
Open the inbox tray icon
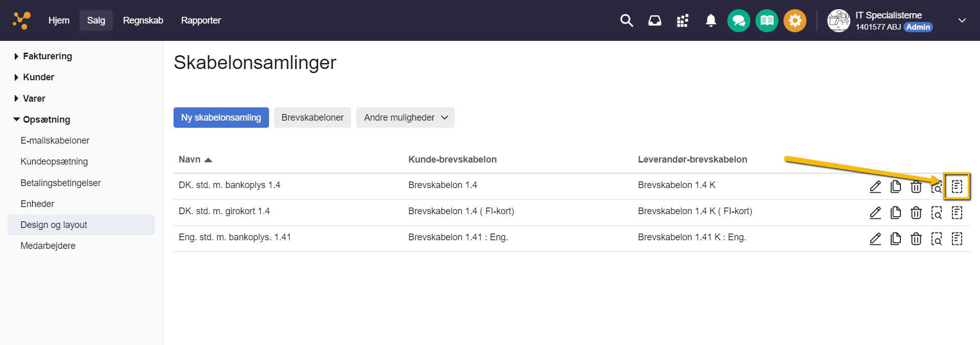click(654, 20)
